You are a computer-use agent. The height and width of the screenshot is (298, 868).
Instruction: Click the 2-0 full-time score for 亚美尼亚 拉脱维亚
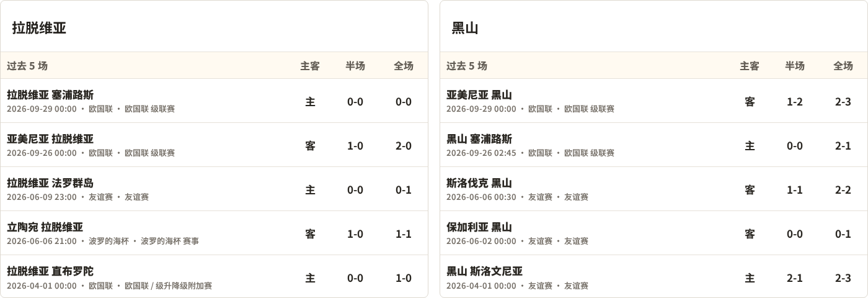tap(404, 146)
